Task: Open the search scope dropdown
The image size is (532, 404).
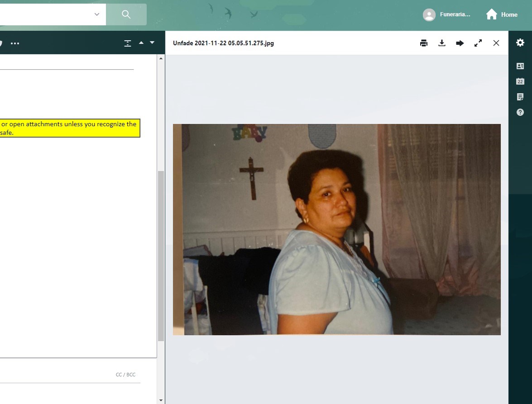Action: (x=96, y=14)
